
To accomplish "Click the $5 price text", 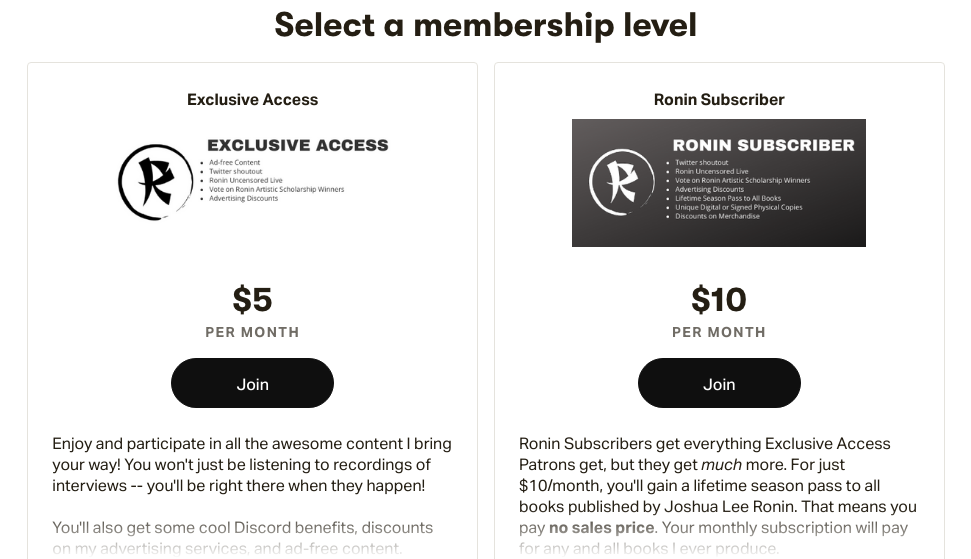I will point(252,299).
